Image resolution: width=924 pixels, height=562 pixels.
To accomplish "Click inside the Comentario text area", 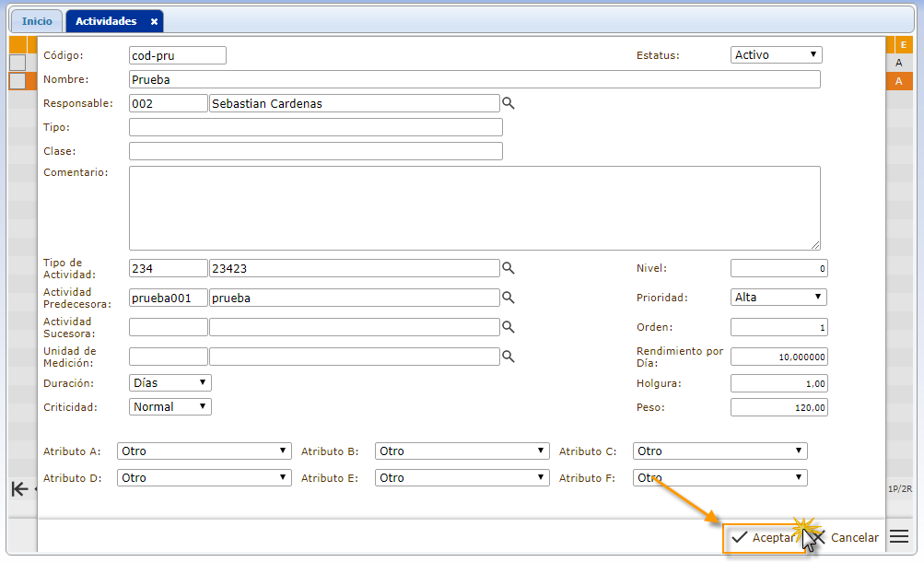I will point(474,207).
